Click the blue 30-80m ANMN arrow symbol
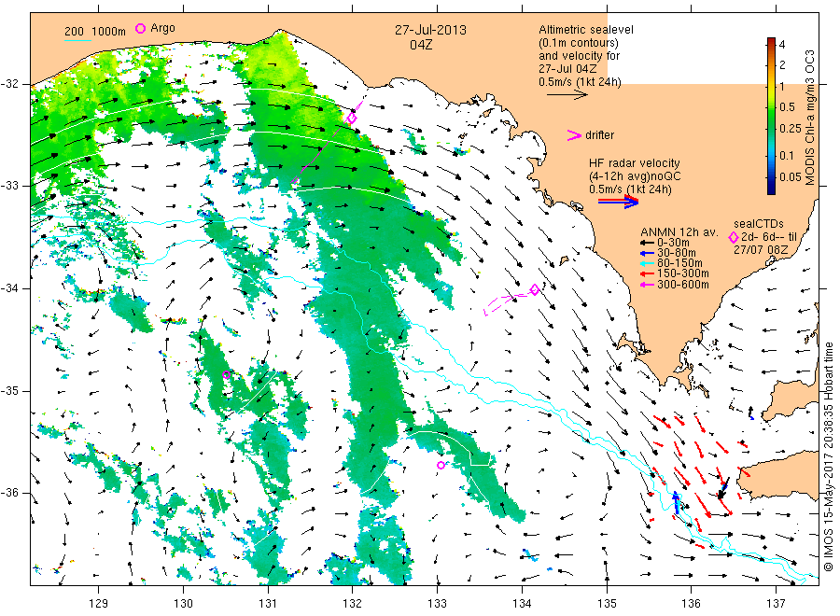Viewport: 840px width, 616px height. [x=647, y=253]
